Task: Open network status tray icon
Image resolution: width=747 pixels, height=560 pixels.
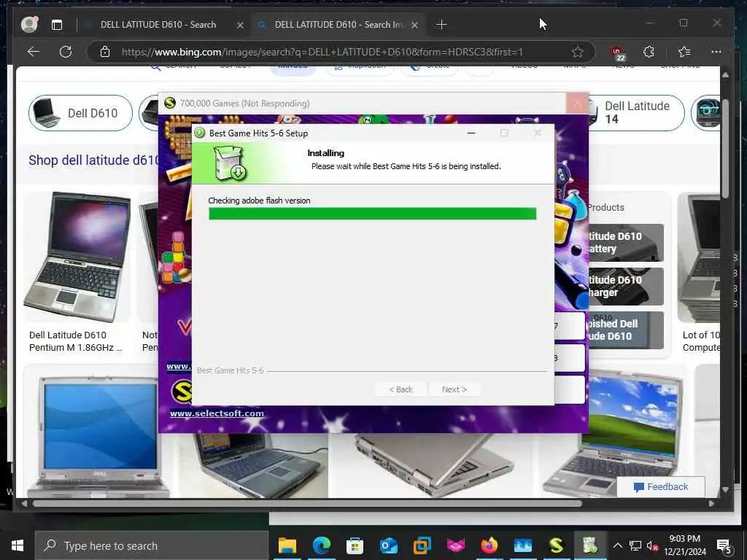Action: click(x=635, y=545)
